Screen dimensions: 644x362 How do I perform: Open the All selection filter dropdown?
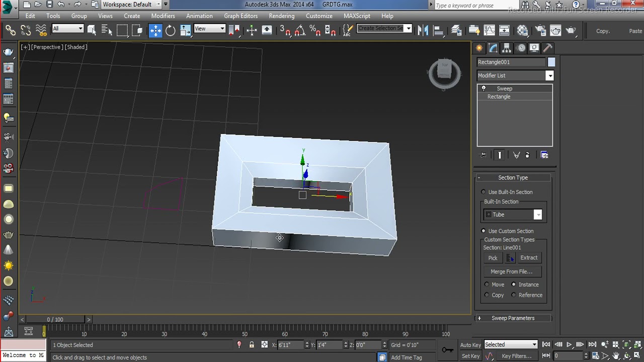[67, 29]
